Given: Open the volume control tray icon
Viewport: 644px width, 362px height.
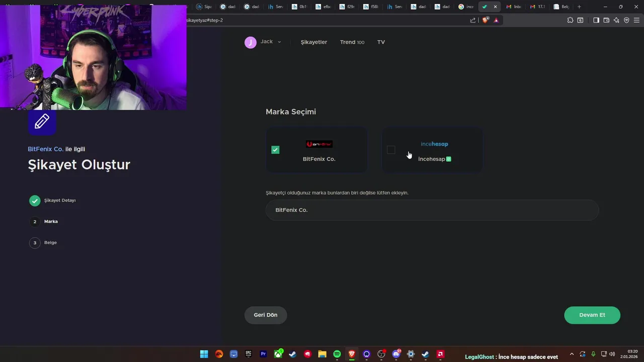Looking at the screenshot, I should 612,354.
